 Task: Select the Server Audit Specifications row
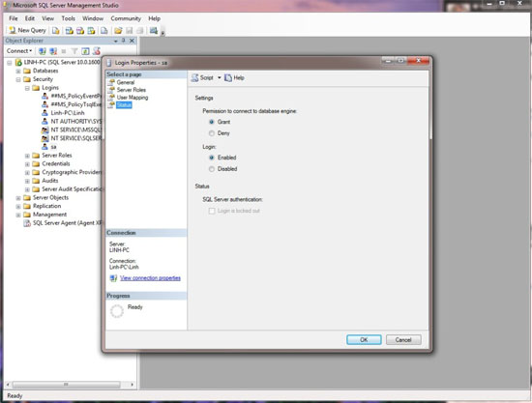click(72, 189)
